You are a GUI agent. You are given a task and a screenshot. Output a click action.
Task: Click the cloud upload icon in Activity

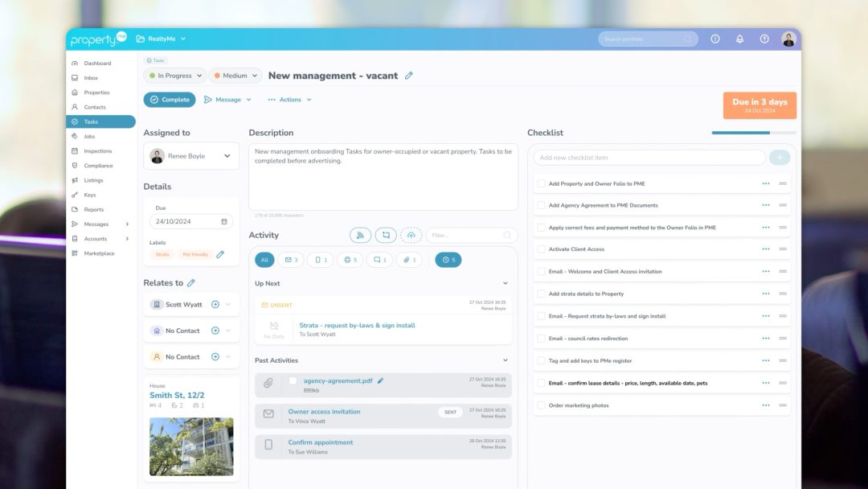tap(411, 236)
